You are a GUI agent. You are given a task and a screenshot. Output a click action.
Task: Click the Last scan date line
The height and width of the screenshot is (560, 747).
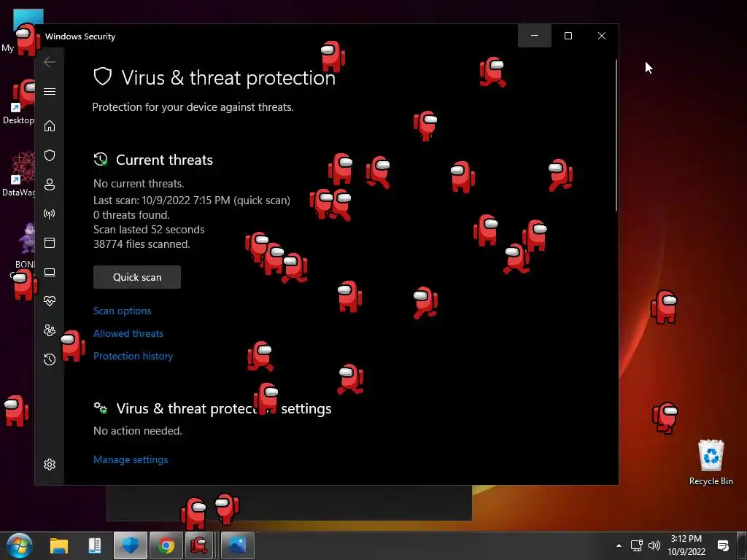(x=192, y=201)
